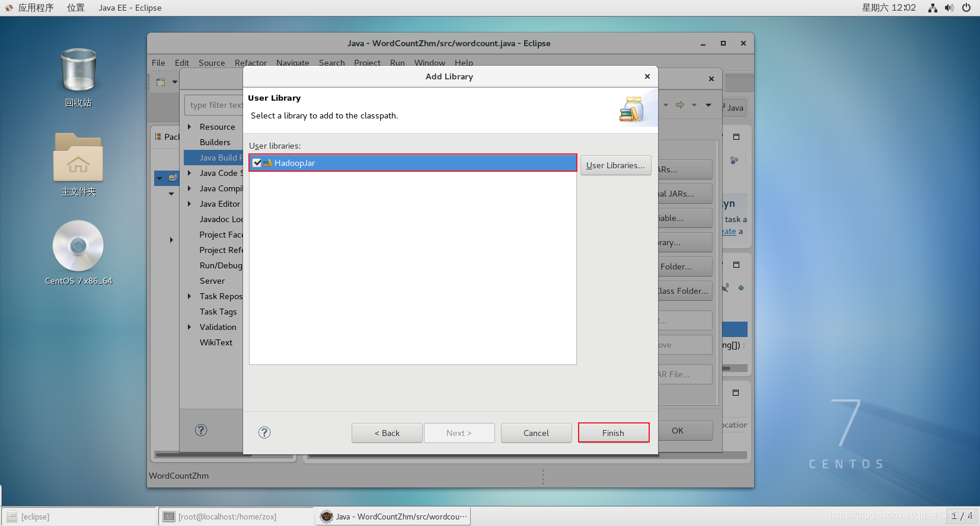Click the < Back button
The height and width of the screenshot is (526, 980).
click(x=387, y=433)
